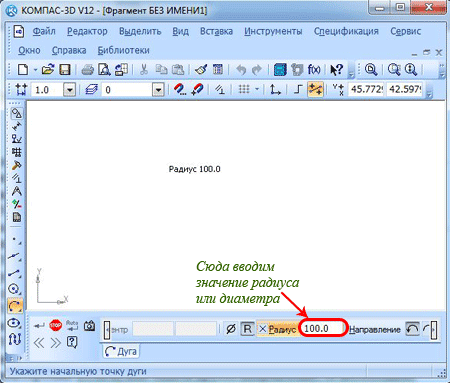This screenshot has height=383, width=450.
Task: Create a new document with New icon
Action: tap(23, 70)
